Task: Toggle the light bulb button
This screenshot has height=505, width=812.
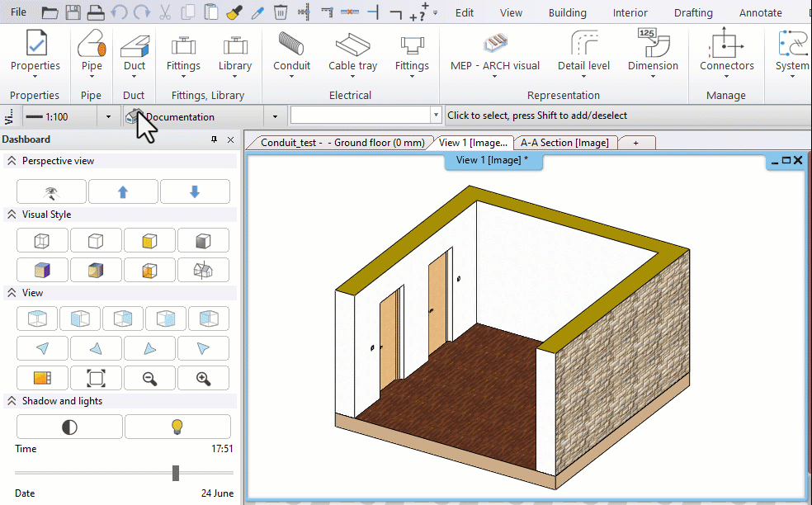Action: (x=177, y=427)
